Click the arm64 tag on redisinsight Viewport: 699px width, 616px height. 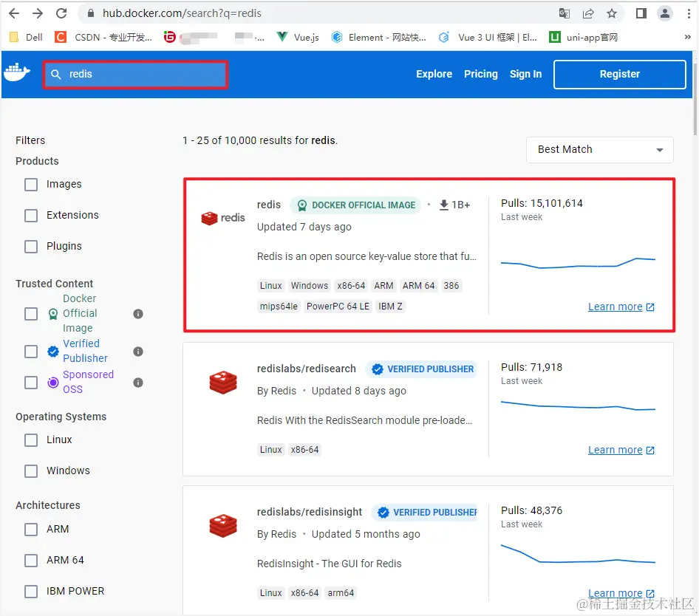click(x=341, y=593)
